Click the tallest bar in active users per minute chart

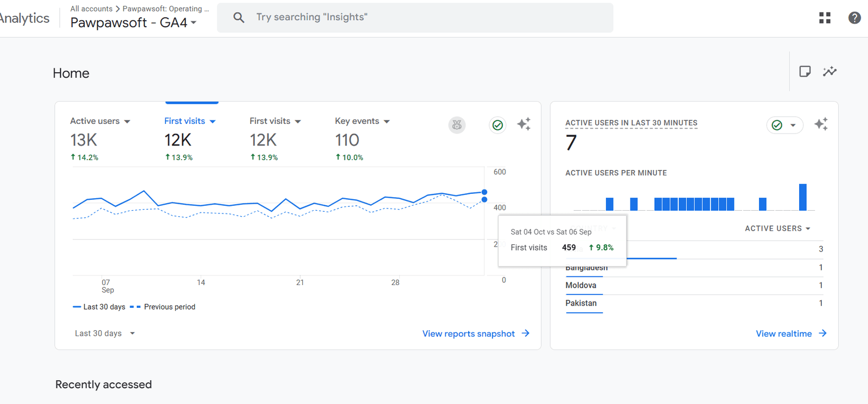[x=802, y=197]
